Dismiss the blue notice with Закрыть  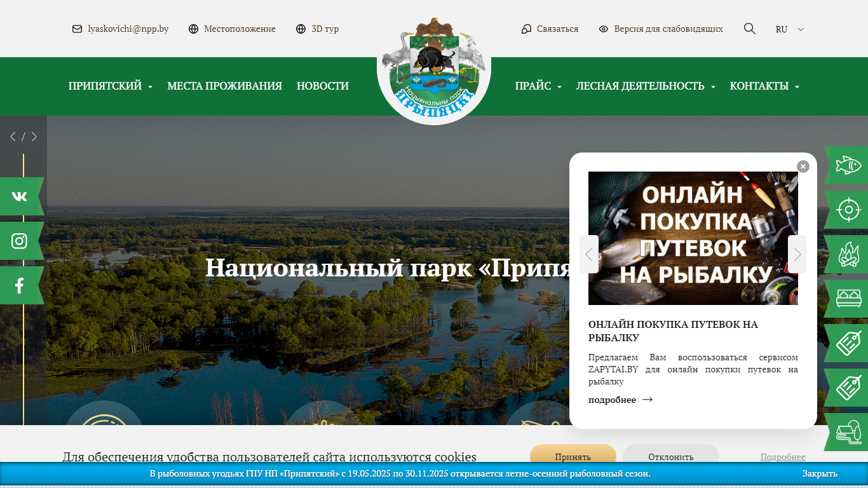point(820,474)
